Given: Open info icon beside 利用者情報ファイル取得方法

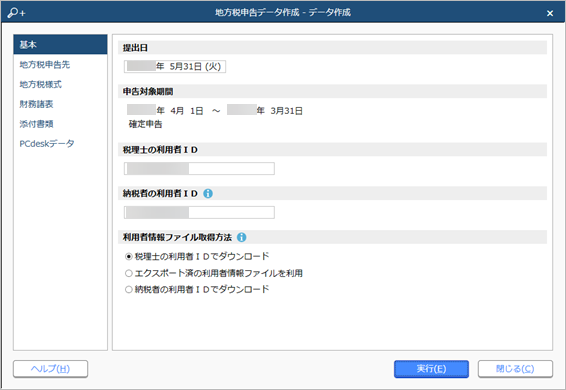Looking at the screenshot, I should tap(241, 237).
